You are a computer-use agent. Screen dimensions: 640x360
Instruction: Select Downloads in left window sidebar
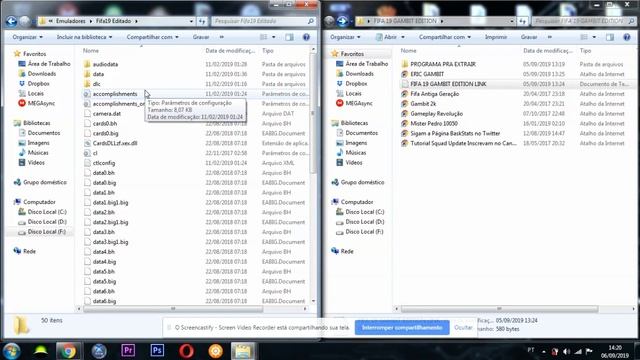(x=42, y=74)
